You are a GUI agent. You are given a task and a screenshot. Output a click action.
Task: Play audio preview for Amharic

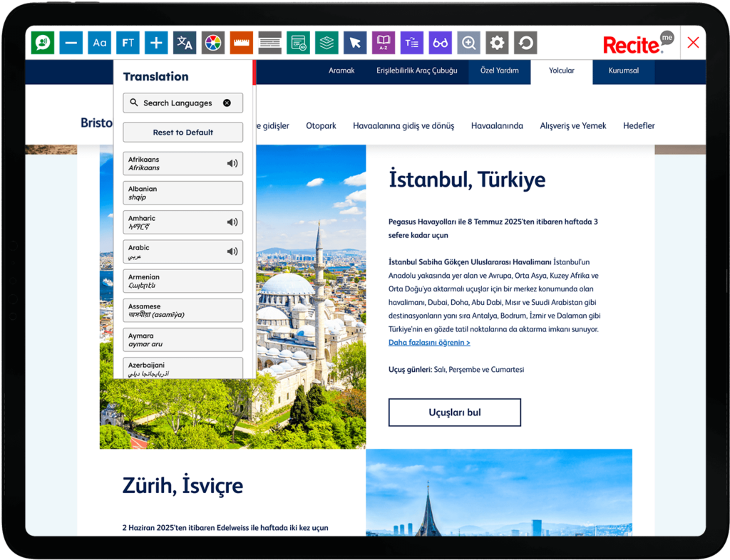pyautogui.click(x=232, y=222)
